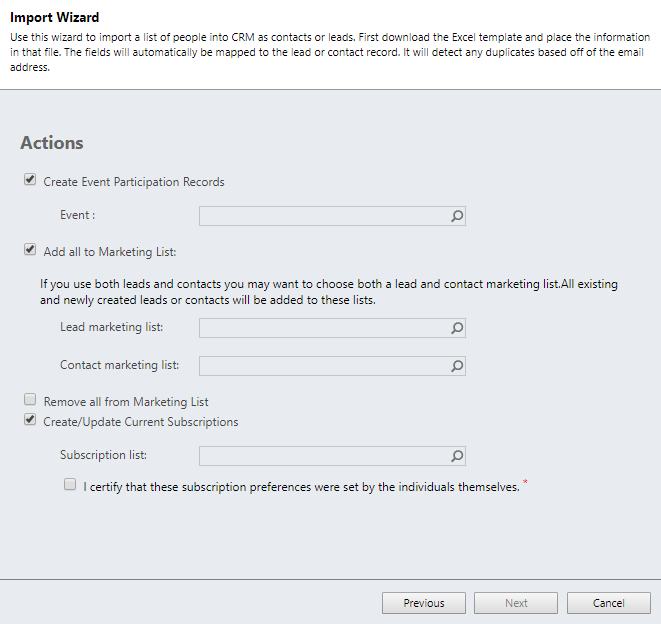
Task: Go back with the Previous button
Action: click(x=424, y=603)
